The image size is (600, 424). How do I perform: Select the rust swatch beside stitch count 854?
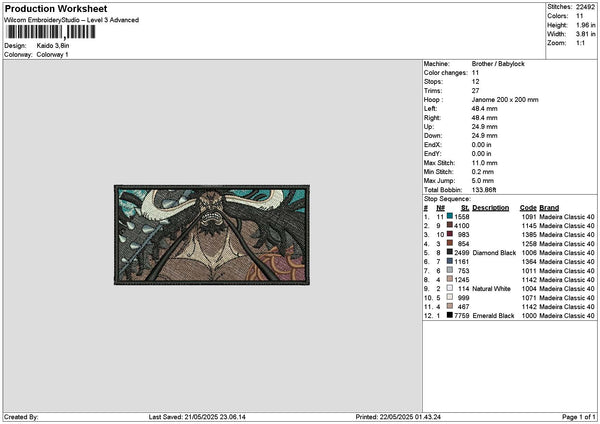(x=450, y=243)
